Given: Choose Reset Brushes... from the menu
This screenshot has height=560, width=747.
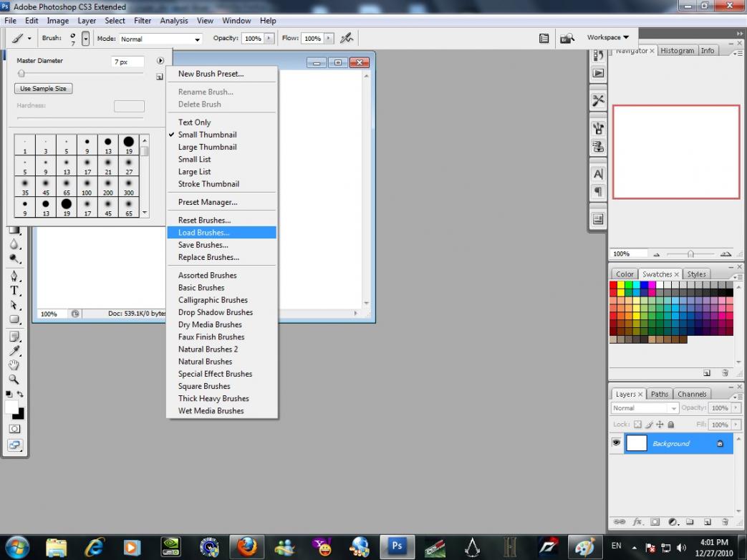Looking at the screenshot, I should coord(221,220).
